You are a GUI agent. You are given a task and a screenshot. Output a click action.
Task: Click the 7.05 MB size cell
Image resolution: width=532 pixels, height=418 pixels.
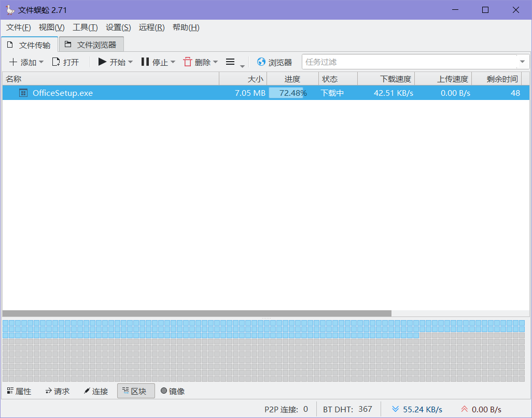tap(250, 93)
